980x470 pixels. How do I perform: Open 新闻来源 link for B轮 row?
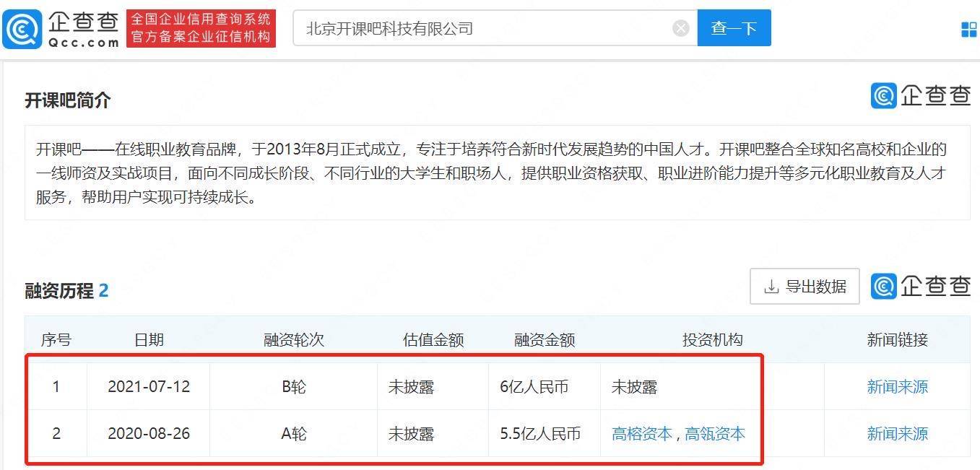click(x=897, y=387)
